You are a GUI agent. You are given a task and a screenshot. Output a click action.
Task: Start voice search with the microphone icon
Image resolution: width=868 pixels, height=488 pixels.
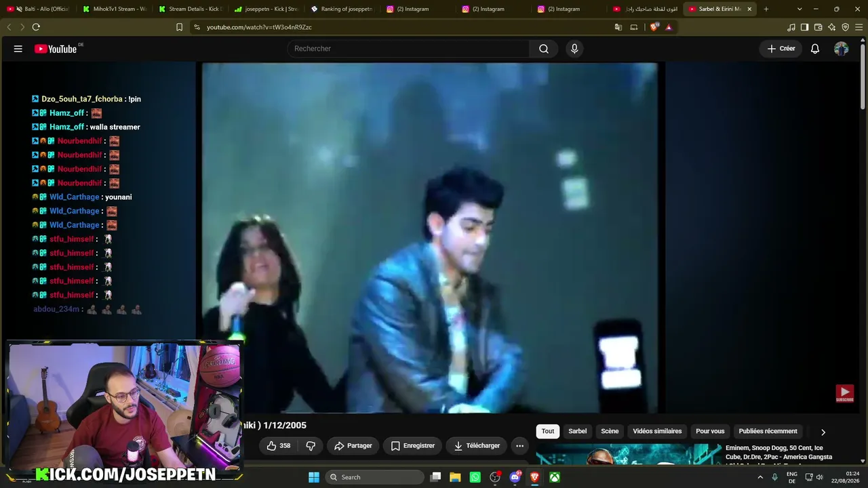[574, 49]
